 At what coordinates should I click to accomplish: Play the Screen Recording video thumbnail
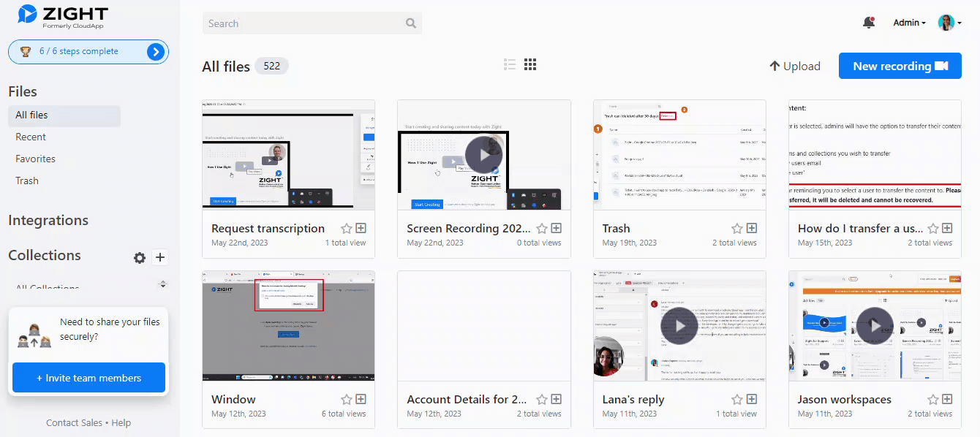point(483,155)
